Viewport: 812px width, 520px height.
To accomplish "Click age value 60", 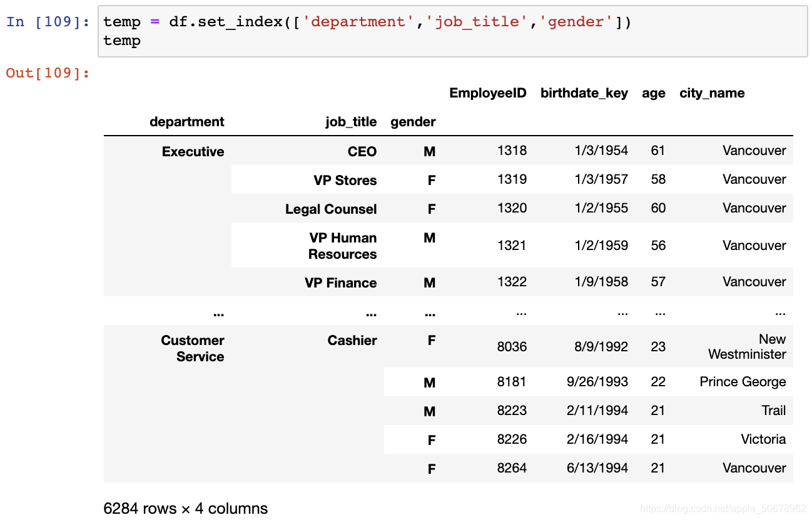I will click(x=658, y=208).
